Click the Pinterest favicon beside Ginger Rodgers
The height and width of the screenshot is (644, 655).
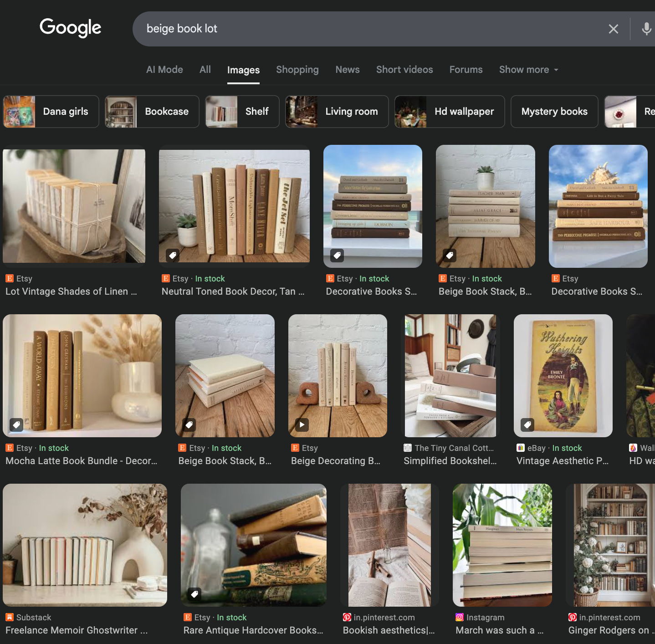coord(573,617)
